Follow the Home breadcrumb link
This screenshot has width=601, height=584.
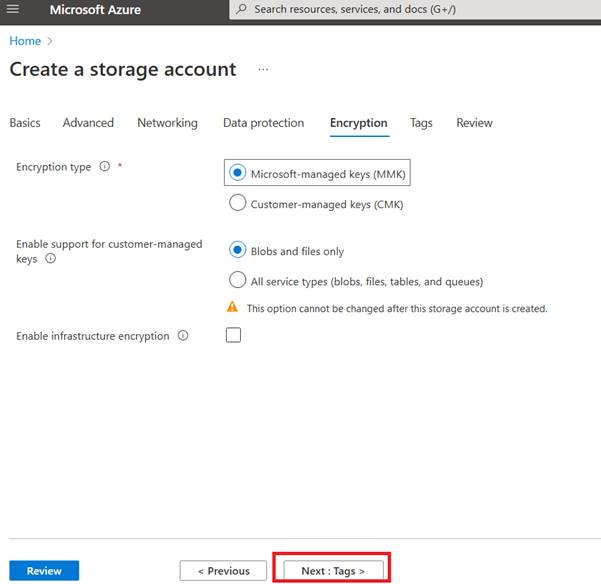25,41
